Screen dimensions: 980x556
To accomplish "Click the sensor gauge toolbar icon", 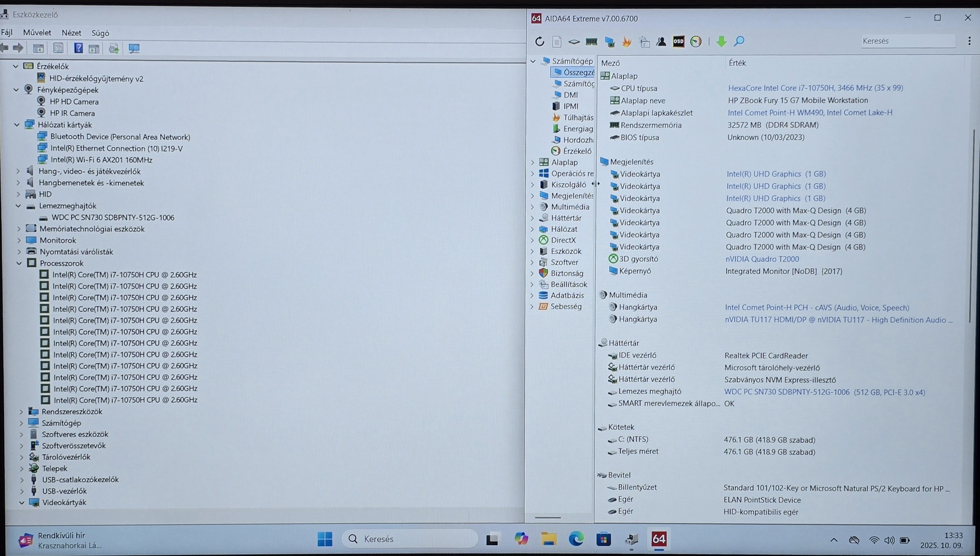I will tap(695, 42).
